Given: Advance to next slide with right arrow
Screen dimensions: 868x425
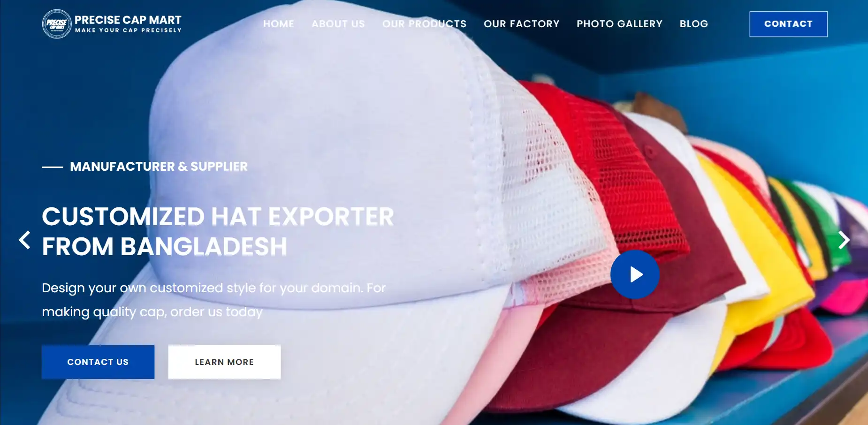Looking at the screenshot, I should pos(844,240).
